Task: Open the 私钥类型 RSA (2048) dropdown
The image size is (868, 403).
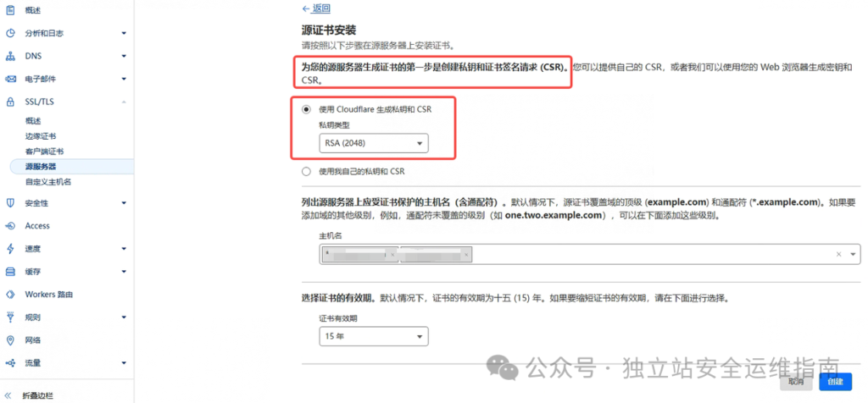Action: click(374, 144)
